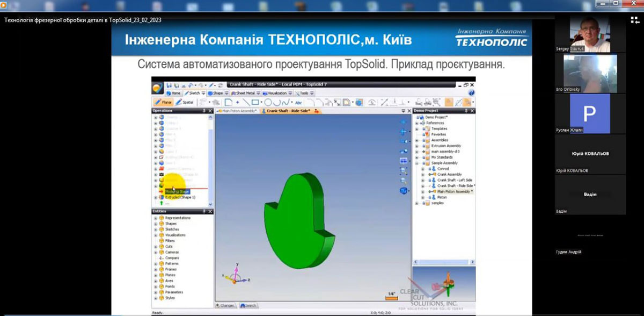Click the TopSolid application logo button
Image resolution: width=644 pixels, height=316 pixels.
157,88
